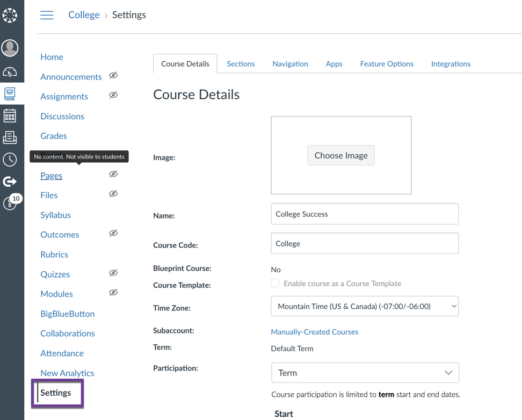View recent History via the clock icon
This screenshot has height=420, width=522.
(10, 159)
